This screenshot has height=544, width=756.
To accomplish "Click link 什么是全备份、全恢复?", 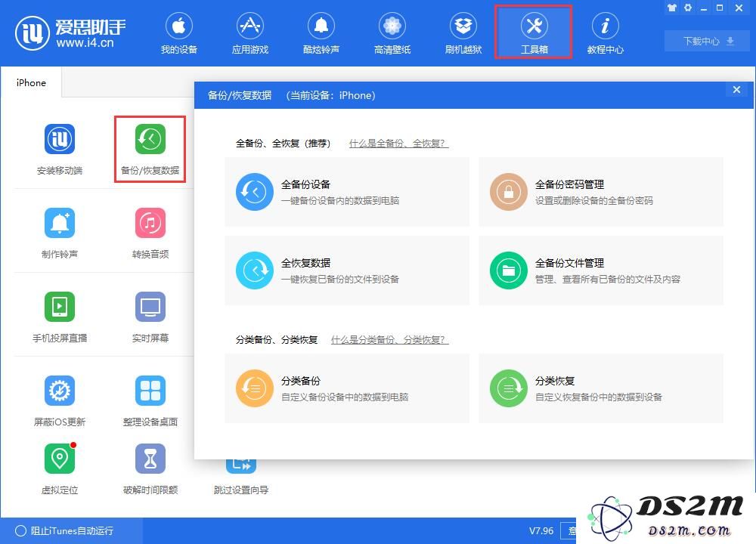I will [398, 143].
